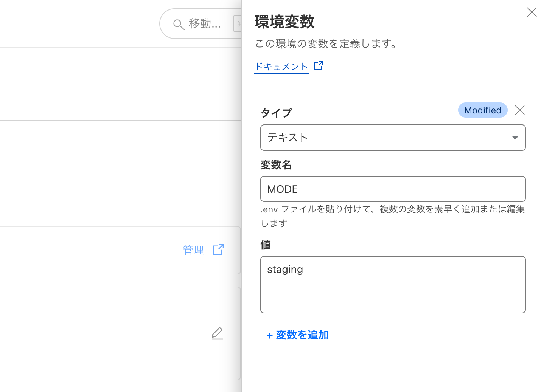The image size is (544, 392).
Task: Click the 値 field label
Action: (x=266, y=245)
